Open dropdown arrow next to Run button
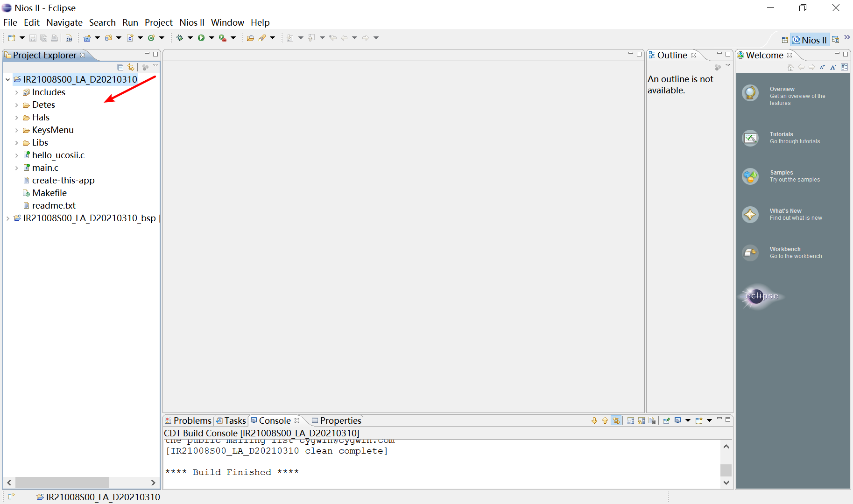853x504 pixels. pos(211,38)
